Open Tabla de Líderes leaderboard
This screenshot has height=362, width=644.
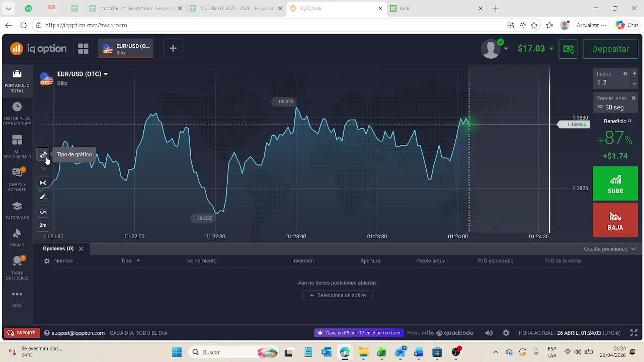(x=17, y=268)
